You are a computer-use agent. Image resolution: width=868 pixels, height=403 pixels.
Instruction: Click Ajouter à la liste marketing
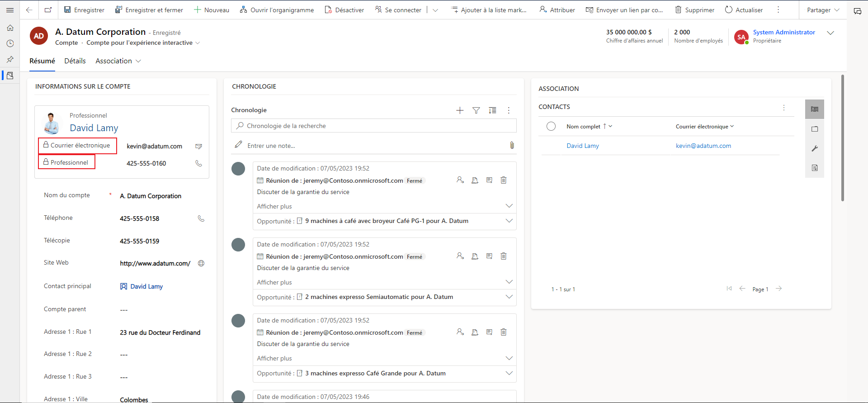click(x=489, y=10)
